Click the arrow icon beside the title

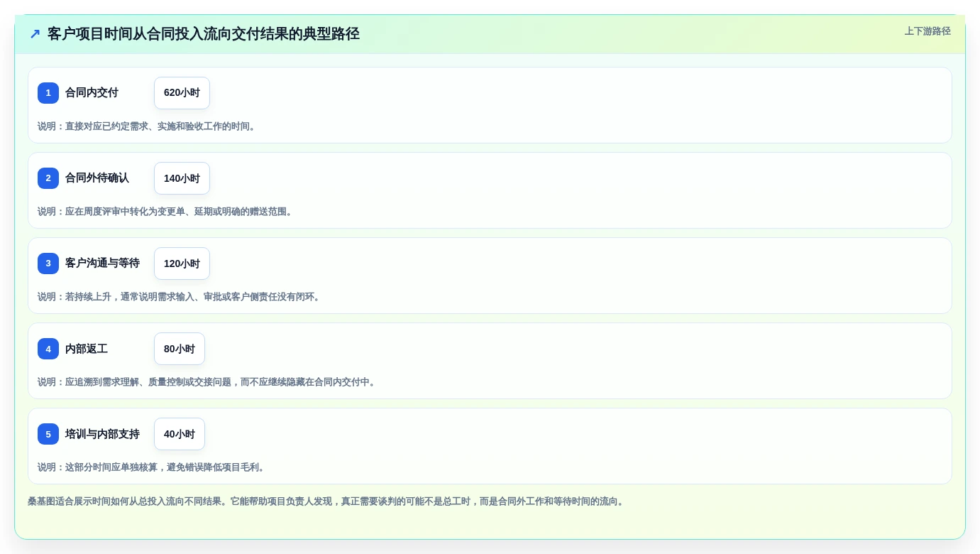35,34
